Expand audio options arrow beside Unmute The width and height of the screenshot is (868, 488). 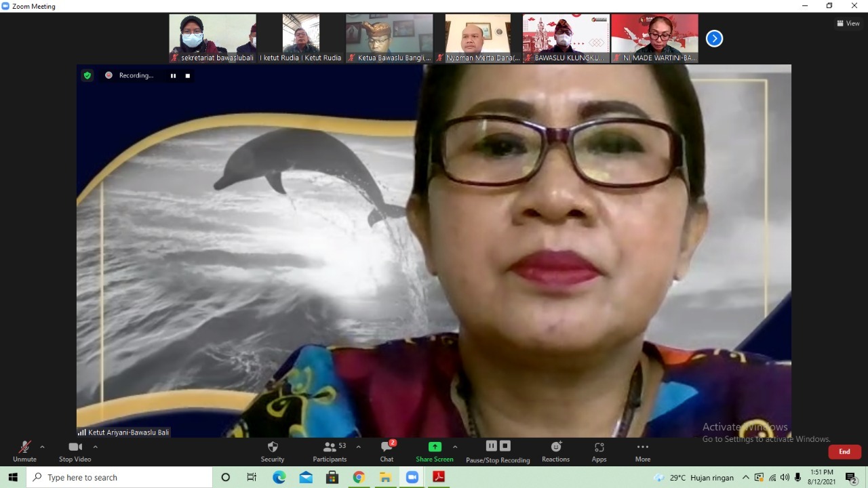click(x=42, y=447)
